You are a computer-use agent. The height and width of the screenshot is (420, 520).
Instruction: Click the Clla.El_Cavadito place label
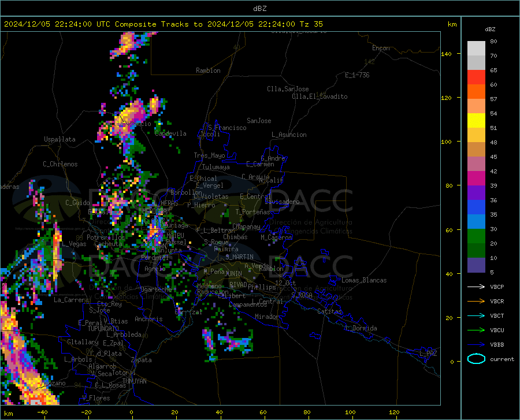[x=320, y=96]
